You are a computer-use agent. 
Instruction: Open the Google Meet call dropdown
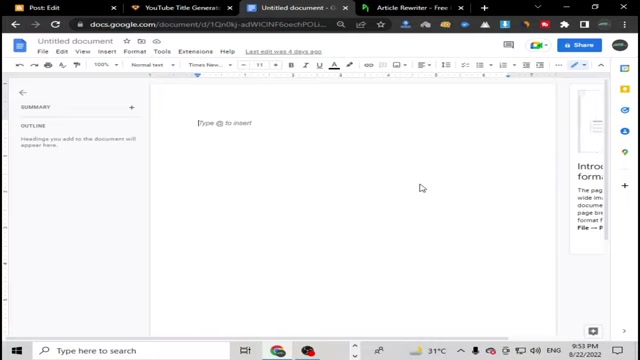[538, 45]
